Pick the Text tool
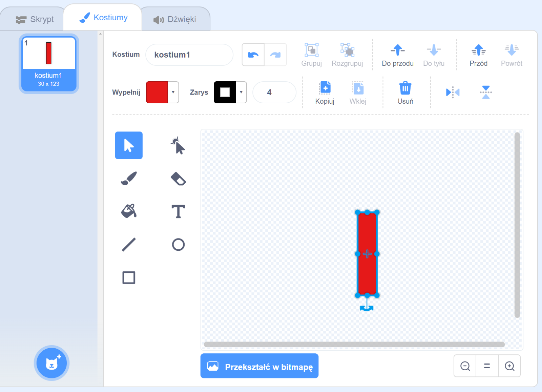 pos(178,211)
